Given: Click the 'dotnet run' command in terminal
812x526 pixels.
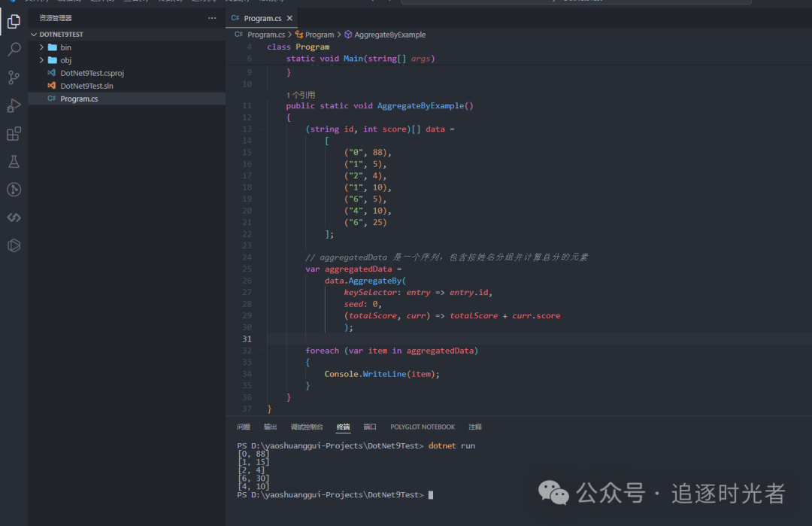Looking at the screenshot, I should pyautogui.click(x=452, y=445).
